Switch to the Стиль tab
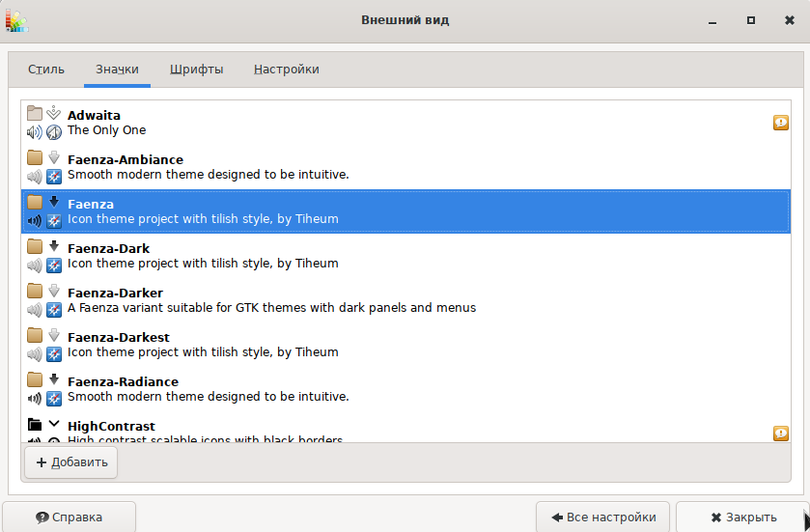The height and width of the screenshot is (532, 810). pyautogui.click(x=46, y=70)
